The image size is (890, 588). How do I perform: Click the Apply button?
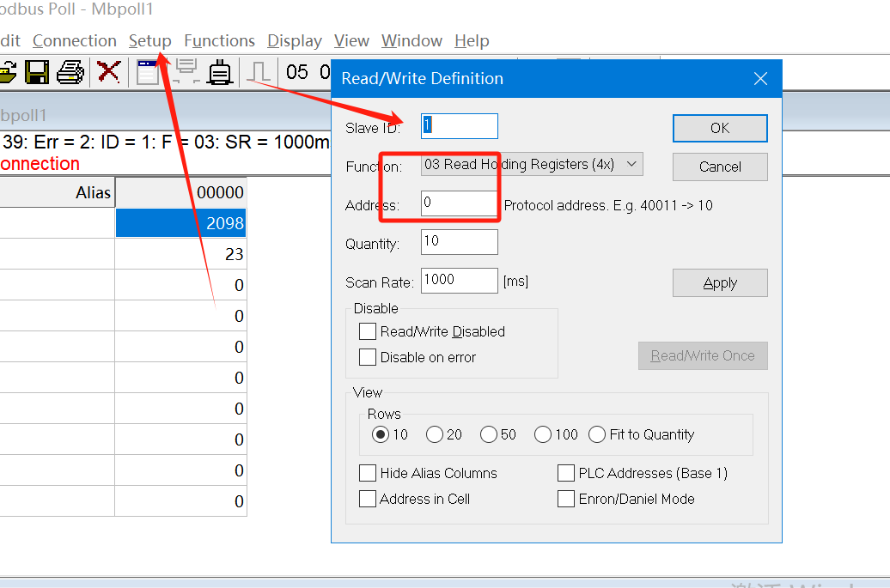720,282
